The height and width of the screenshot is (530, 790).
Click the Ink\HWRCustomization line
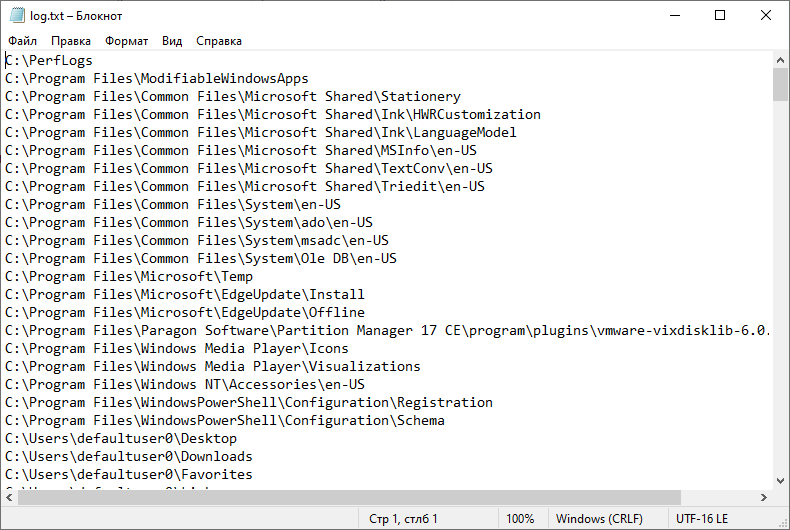coord(273,115)
